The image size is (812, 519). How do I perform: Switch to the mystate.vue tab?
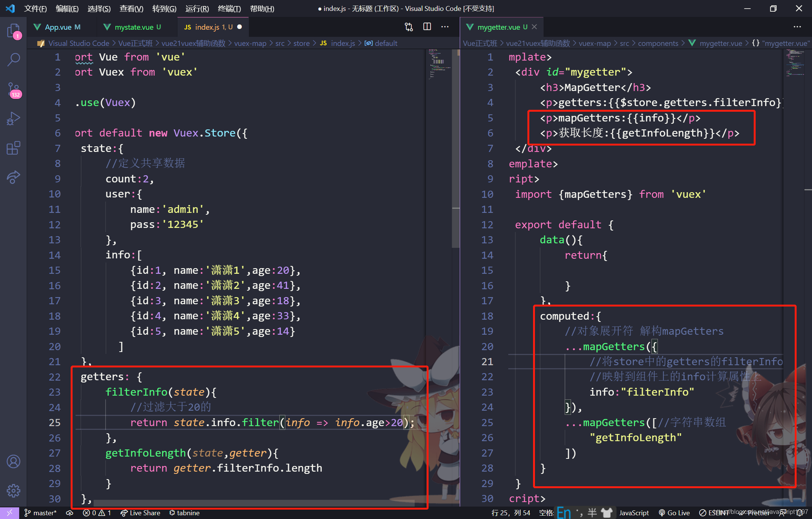134,27
